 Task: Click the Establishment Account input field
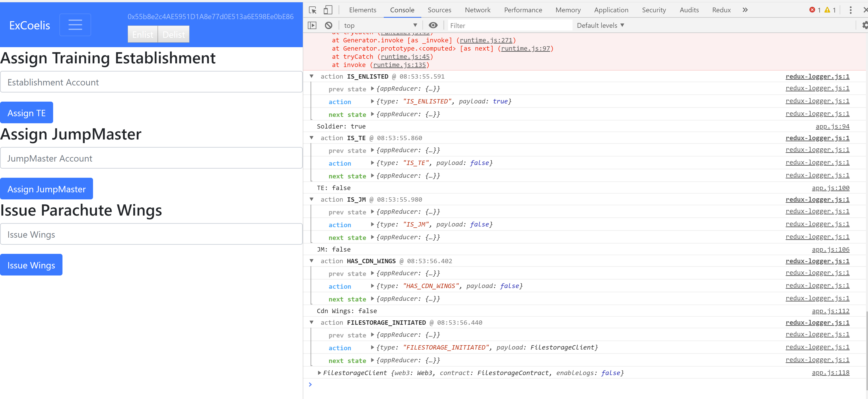151,82
